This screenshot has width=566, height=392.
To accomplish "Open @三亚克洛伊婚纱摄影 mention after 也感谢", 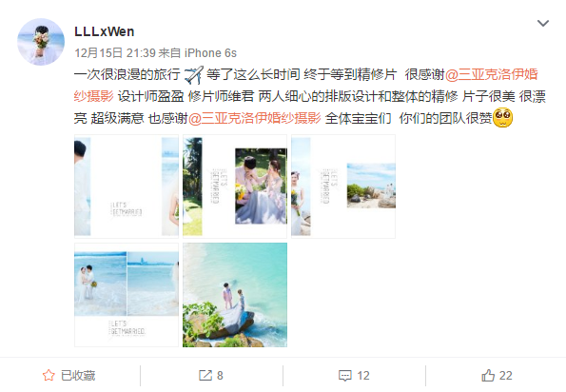I will pyautogui.click(x=255, y=118).
